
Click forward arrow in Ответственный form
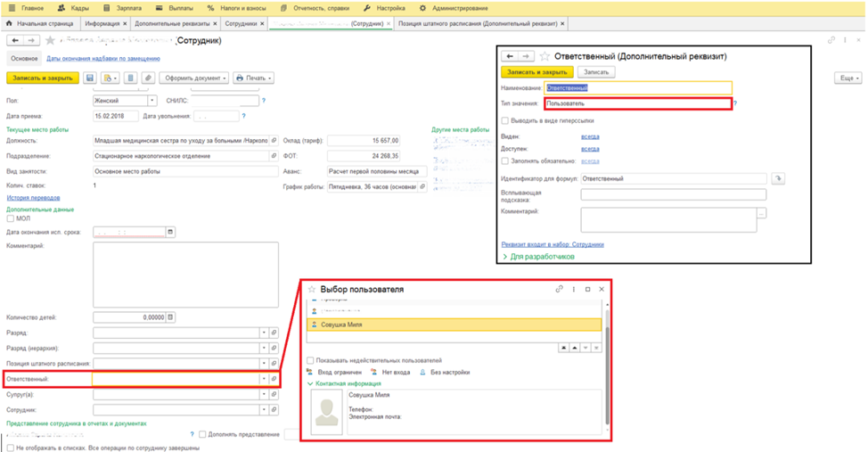526,56
